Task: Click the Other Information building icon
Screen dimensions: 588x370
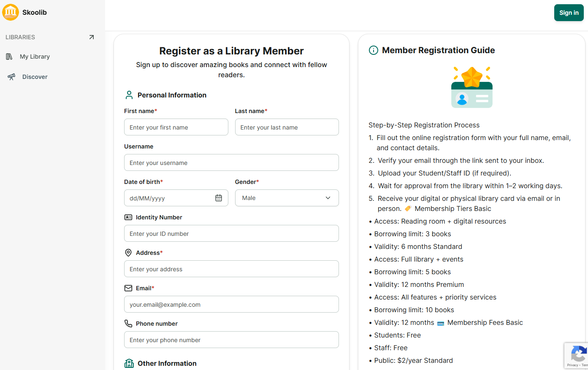Action: click(x=129, y=363)
